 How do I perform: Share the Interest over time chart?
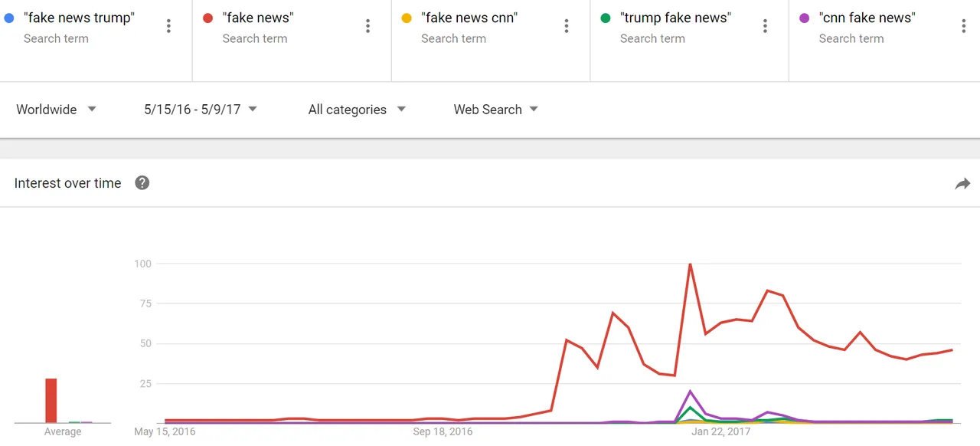point(962,183)
